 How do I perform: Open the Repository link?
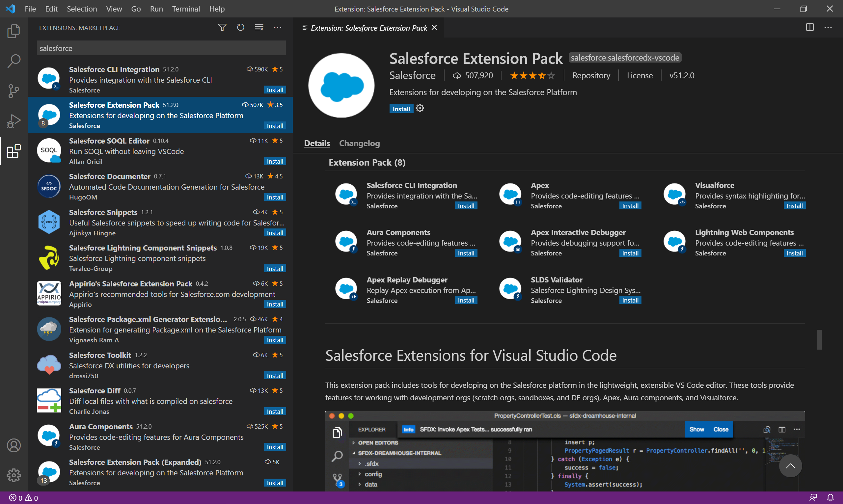[591, 75]
